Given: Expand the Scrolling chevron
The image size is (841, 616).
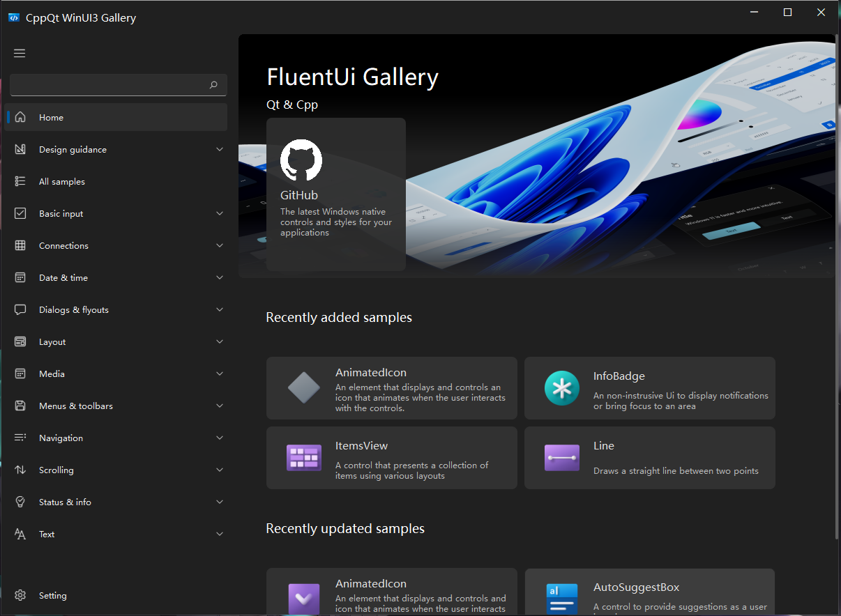Looking at the screenshot, I should click(x=220, y=470).
